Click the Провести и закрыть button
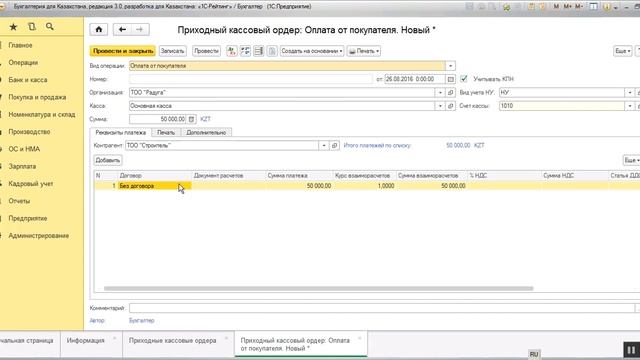640x360 pixels. point(123,51)
